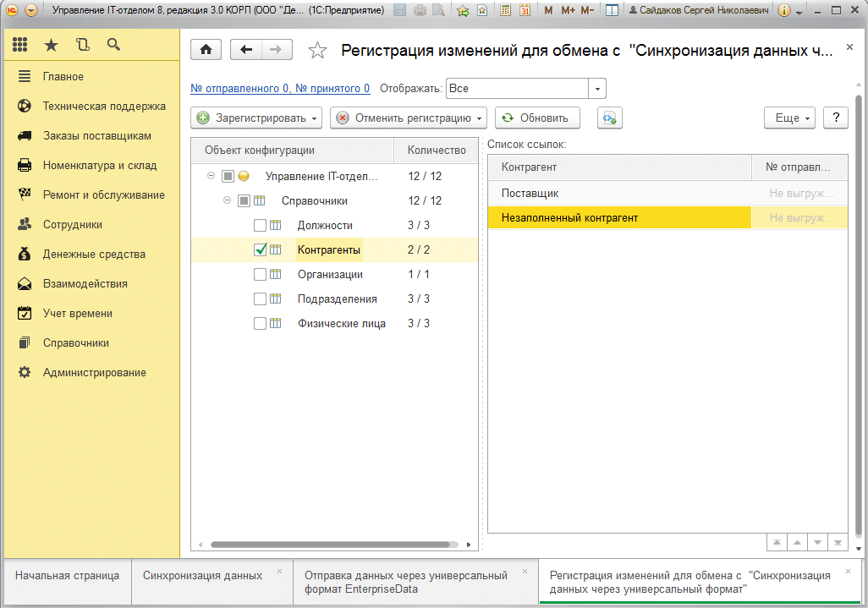This screenshot has width=868, height=608.
Task: Toggle Справочники group checkbox
Action: 244,200
